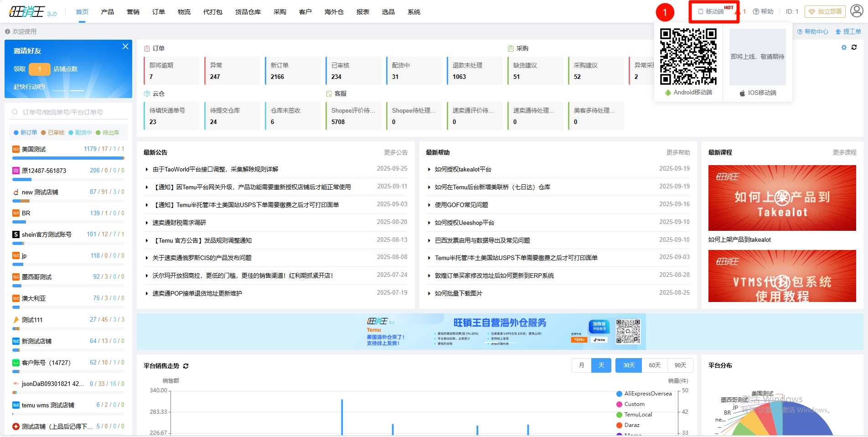Open 原12487-561873 store icon
The width and height of the screenshot is (868, 437).
[x=16, y=171]
